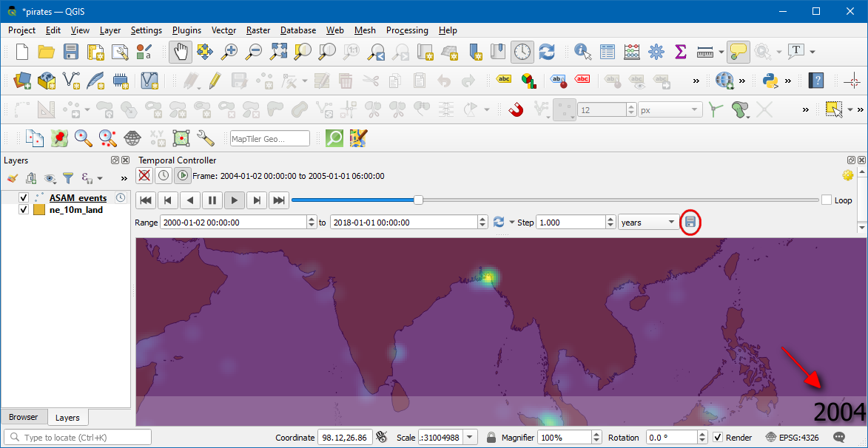Toggle the Loop checkbox

coord(827,200)
